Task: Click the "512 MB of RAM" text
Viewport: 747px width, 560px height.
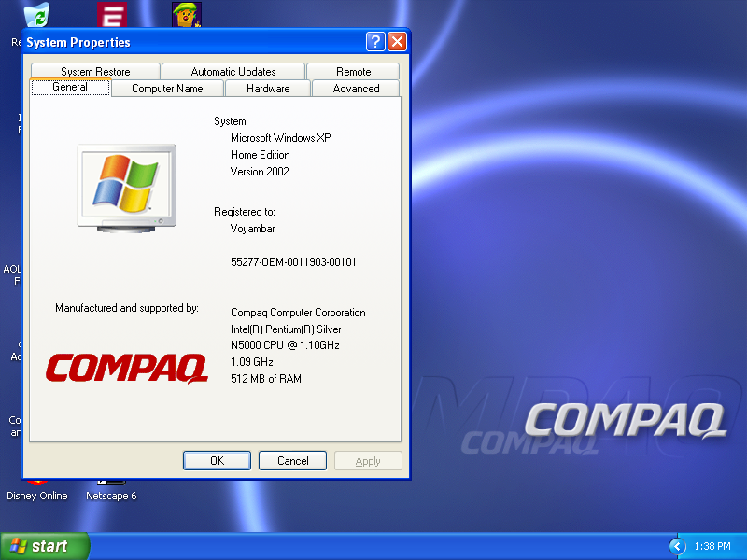Action: click(266, 379)
